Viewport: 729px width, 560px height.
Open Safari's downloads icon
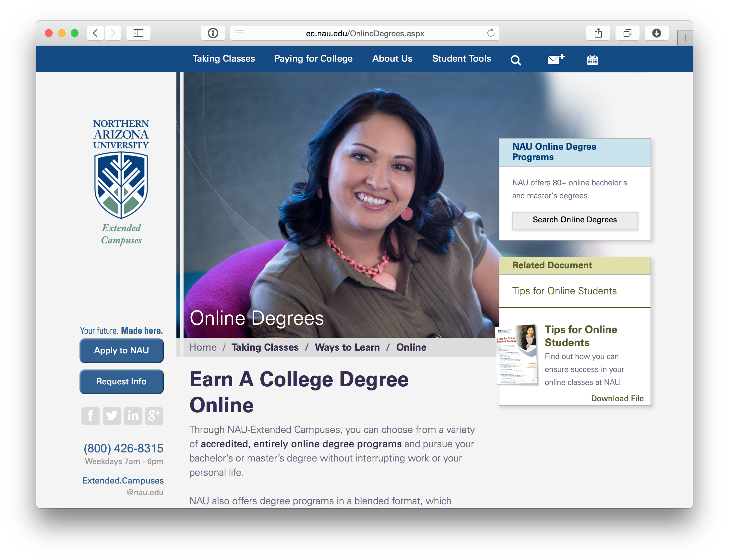657,33
